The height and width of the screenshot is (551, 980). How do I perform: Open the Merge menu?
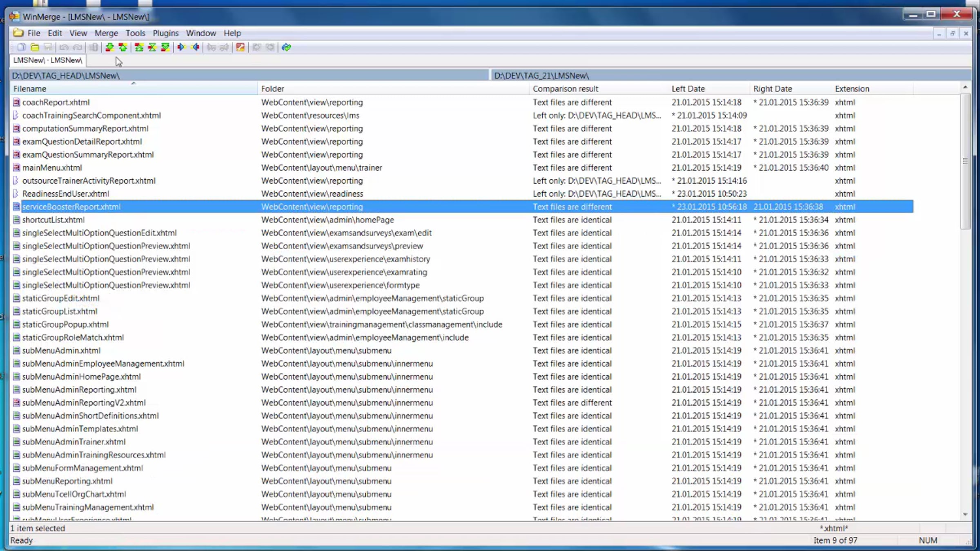point(106,33)
